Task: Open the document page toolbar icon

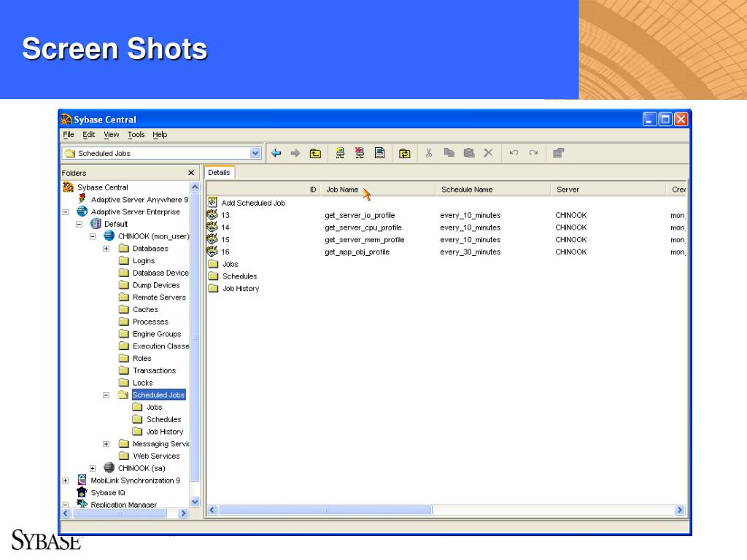Action: [379, 153]
